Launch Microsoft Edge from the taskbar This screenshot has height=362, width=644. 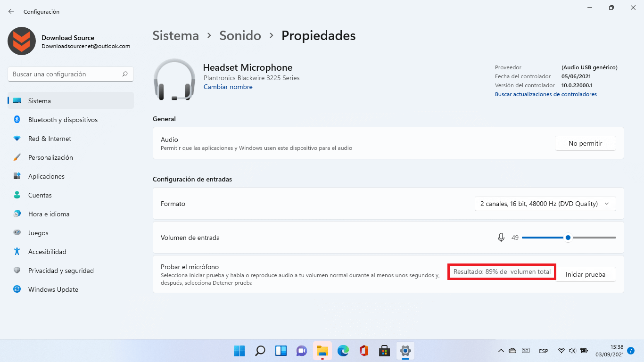pyautogui.click(x=343, y=351)
